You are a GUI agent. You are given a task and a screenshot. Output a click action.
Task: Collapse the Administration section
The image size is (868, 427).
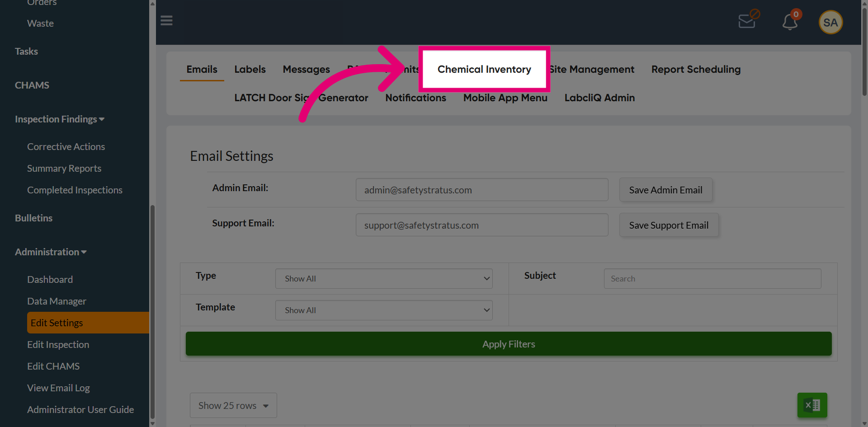click(x=51, y=252)
